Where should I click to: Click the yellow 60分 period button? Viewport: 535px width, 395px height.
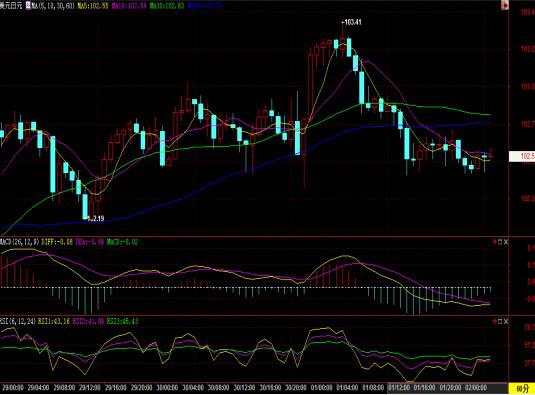coord(522,389)
